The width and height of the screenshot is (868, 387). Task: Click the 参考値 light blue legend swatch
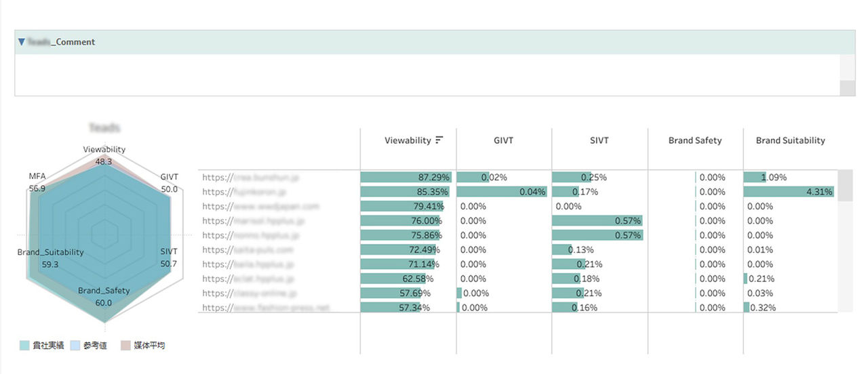pyautogui.click(x=76, y=346)
